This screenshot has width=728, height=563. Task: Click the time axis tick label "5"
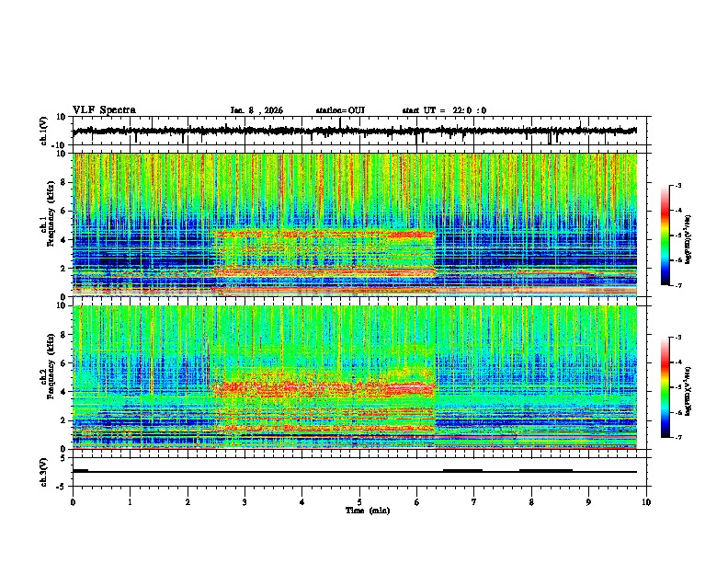(359, 502)
